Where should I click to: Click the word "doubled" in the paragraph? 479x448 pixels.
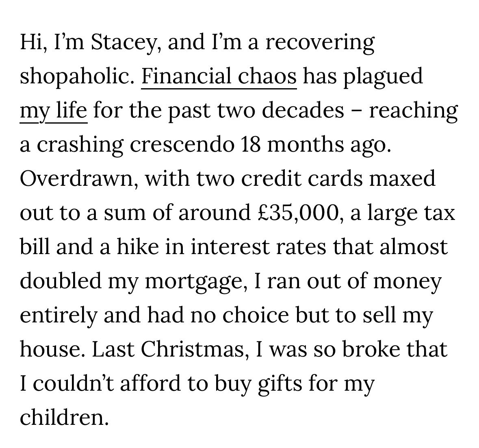pyautogui.click(x=61, y=281)
